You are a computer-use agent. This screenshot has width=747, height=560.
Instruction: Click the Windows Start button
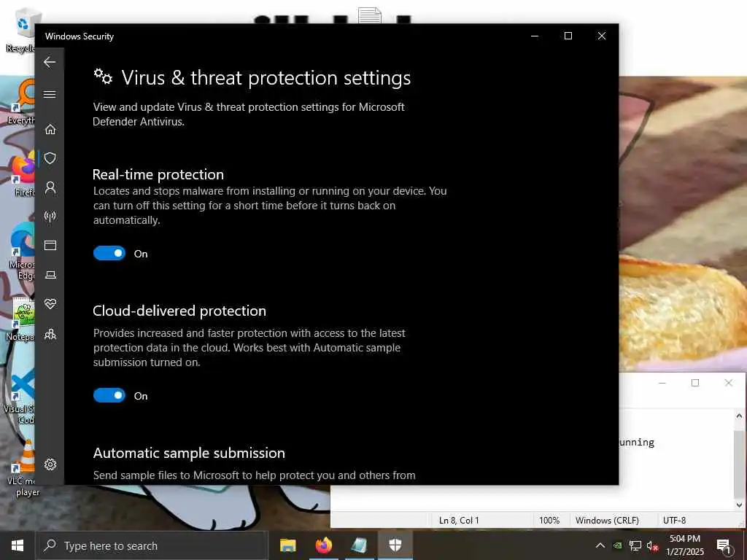(x=18, y=545)
